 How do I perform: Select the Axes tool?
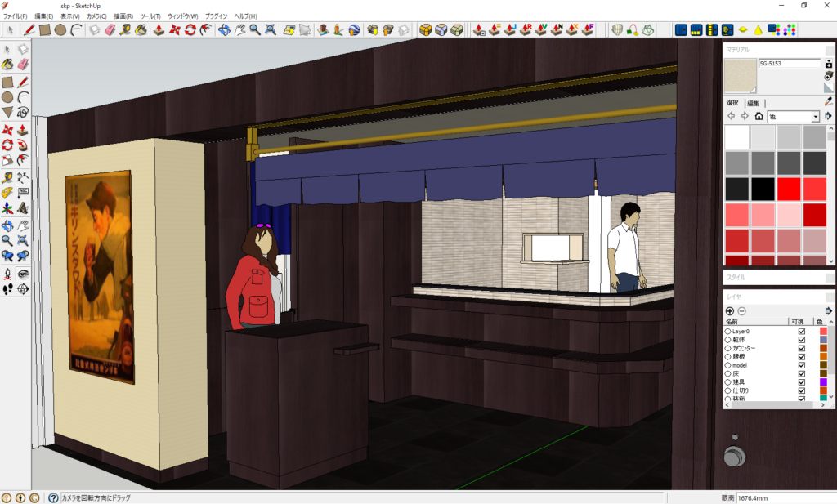click(x=7, y=208)
